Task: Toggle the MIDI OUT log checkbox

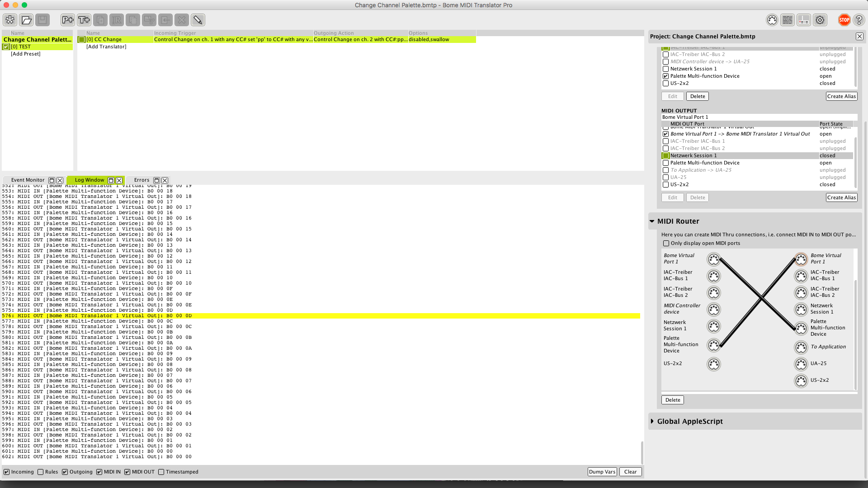Action: pyautogui.click(x=127, y=472)
